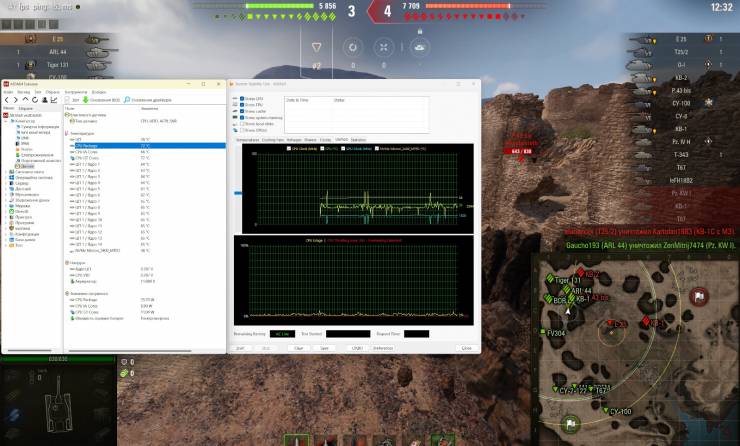This screenshot has height=446, width=740.
Task: Click the Preferences button in stability test
Action: pos(383,348)
